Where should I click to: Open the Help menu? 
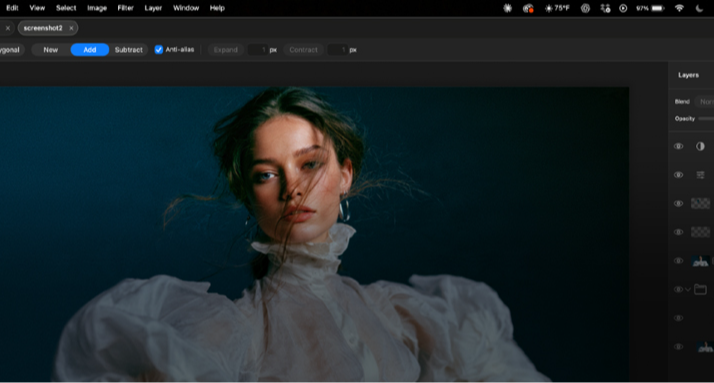[x=217, y=8]
